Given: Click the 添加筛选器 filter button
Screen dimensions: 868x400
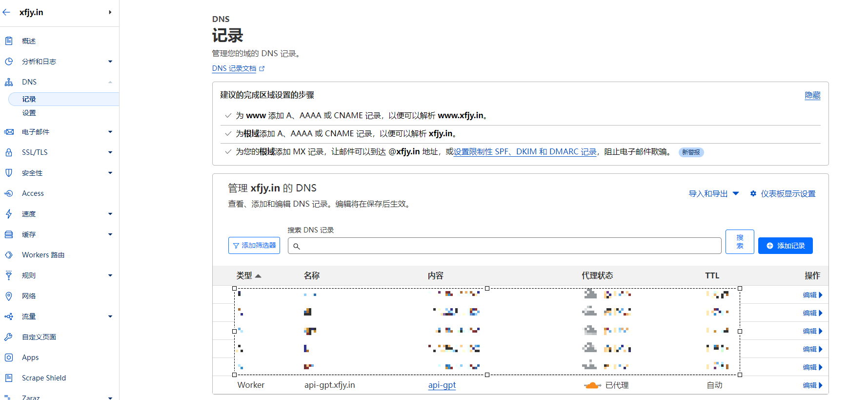Looking at the screenshot, I should point(254,246).
